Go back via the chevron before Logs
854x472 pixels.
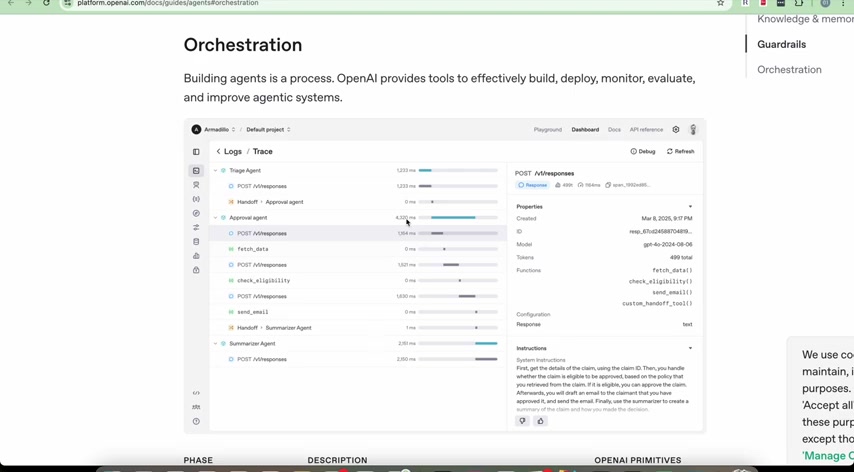tap(218, 151)
